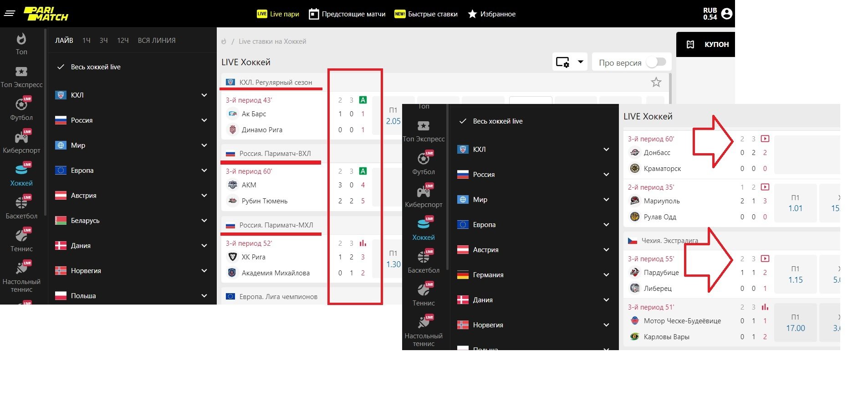Toggle the Про версия switch
Image resolution: width=868 pixels, height=393 pixels.
click(x=656, y=62)
